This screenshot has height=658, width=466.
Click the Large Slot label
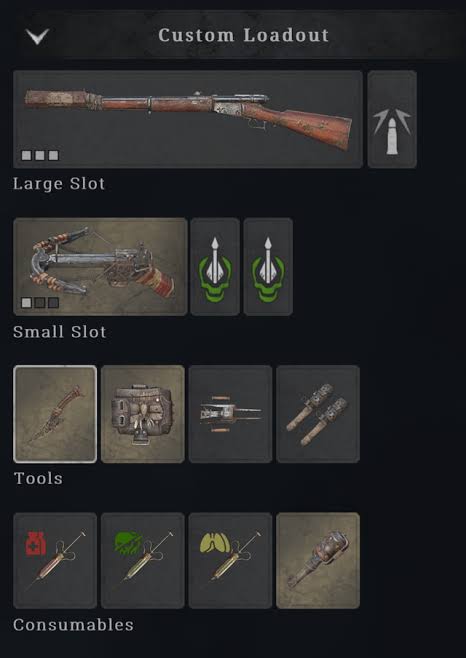59,184
